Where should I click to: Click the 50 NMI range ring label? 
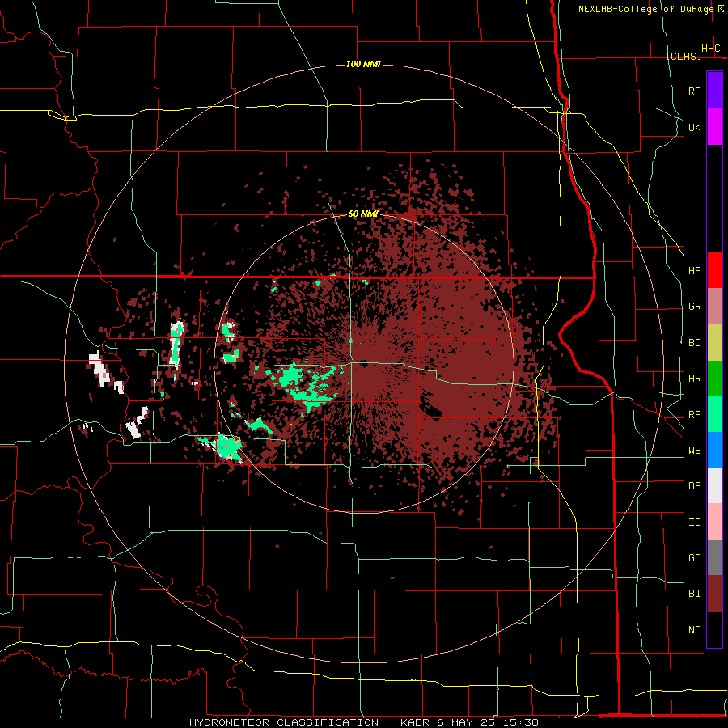point(363,214)
